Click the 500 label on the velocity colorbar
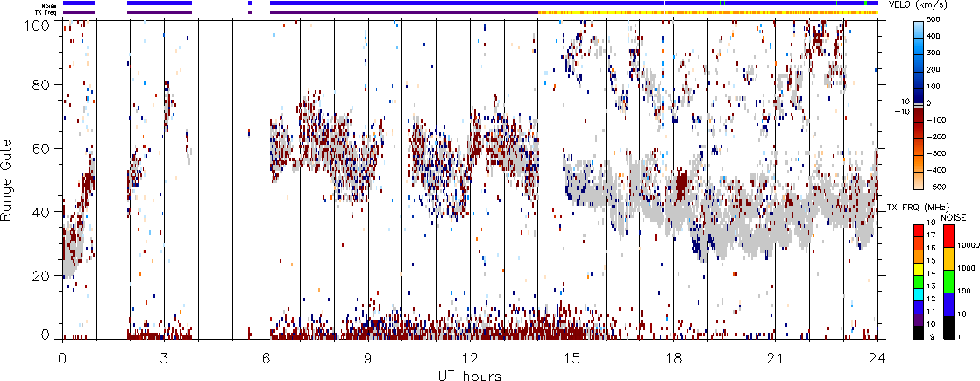Image resolution: width=980 pixels, height=381 pixels. pyautogui.click(x=934, y=19)
